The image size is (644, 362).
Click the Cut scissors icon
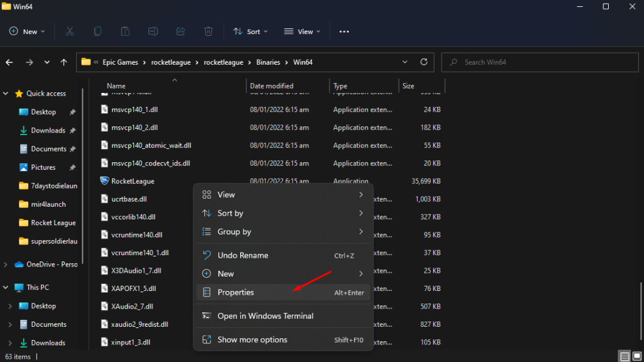[x=70, y=31]
